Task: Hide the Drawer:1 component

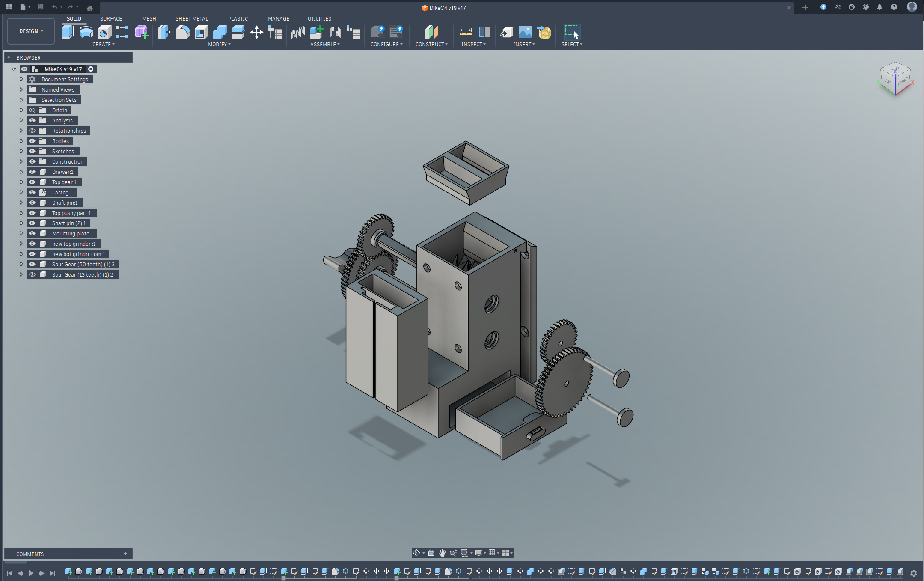Action: (x=32, y=172)
